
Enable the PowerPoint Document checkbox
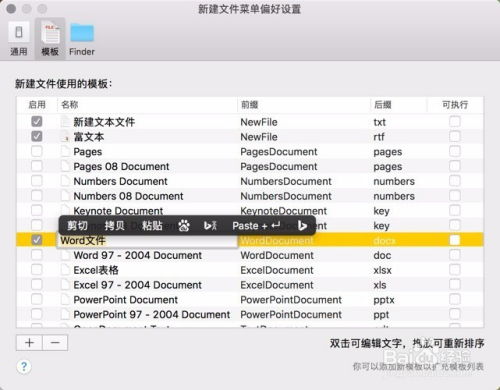coord(37,299)
